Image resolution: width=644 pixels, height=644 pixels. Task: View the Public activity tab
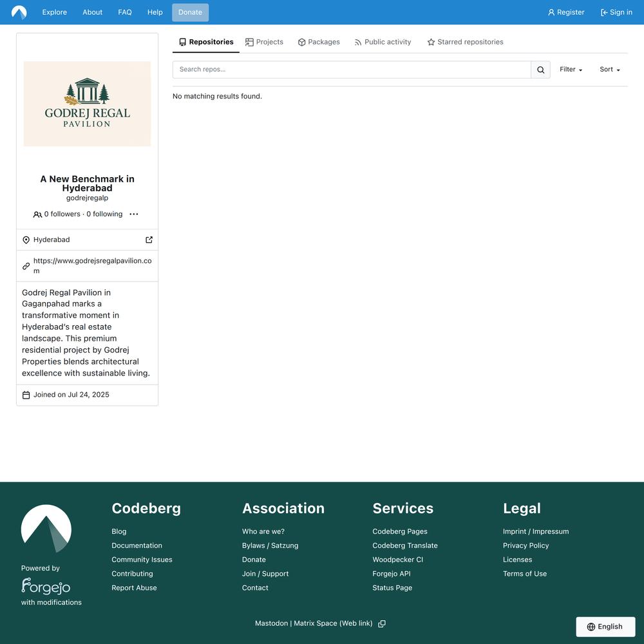pyautogui.click(x=383, y=42)
